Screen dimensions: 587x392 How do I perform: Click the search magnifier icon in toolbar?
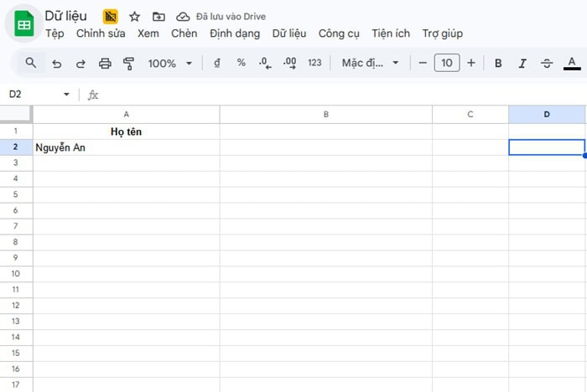[31, 63]
